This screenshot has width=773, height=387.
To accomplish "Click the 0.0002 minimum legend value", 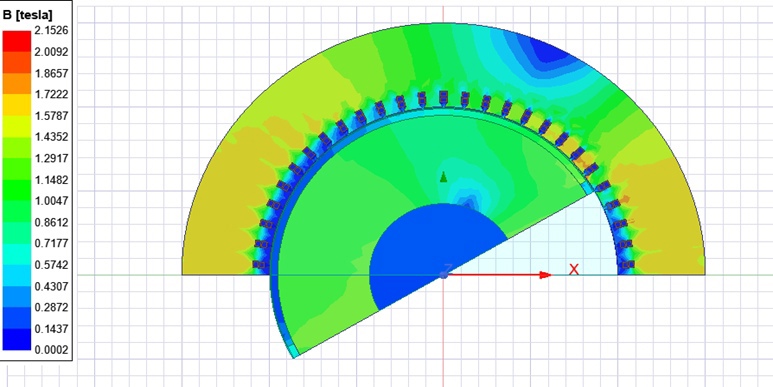I will point(51,350).
